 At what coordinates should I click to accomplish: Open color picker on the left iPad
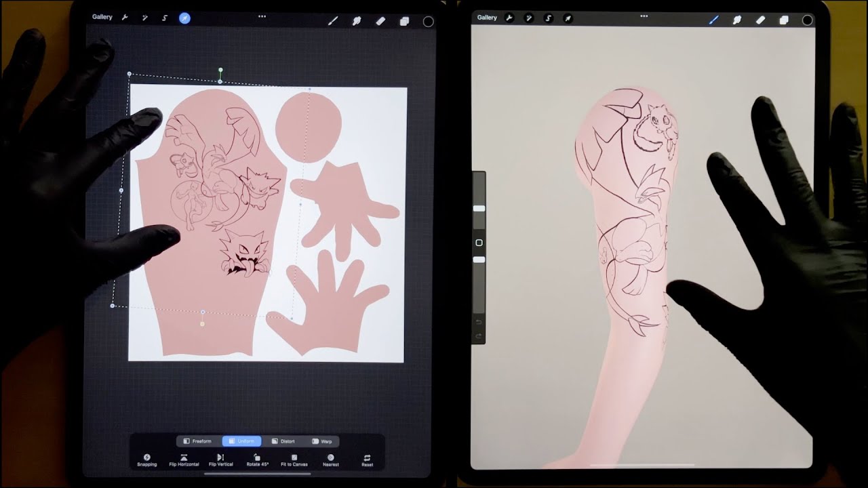coord(429,22)
